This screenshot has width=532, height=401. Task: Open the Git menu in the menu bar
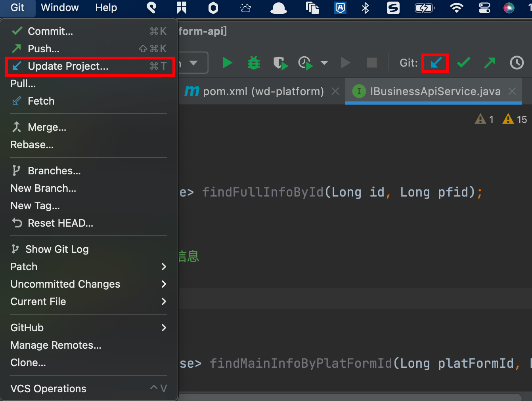(x=17, y=8)
